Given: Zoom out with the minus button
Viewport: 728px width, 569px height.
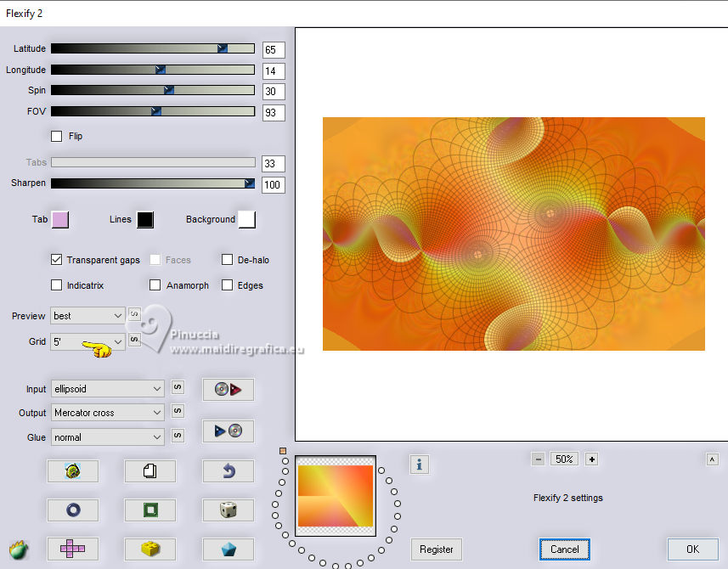Looking at the screenshot, I should (x=538, y=459).
